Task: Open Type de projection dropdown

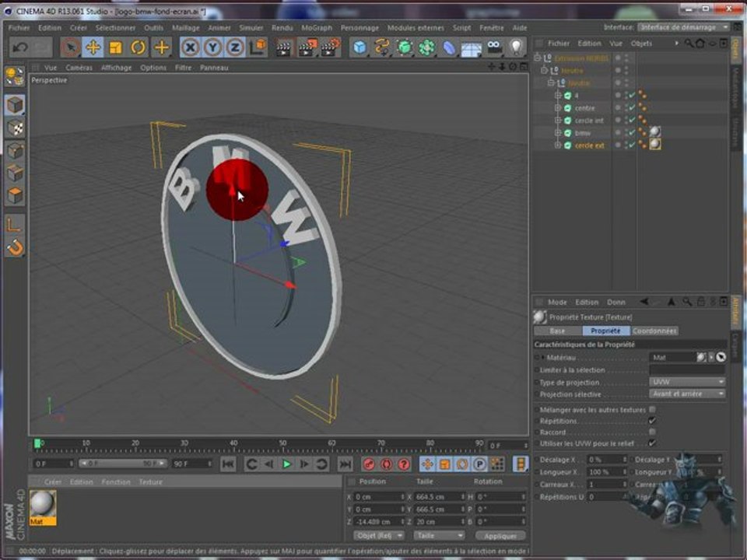Action: click(x=687, y=382)
